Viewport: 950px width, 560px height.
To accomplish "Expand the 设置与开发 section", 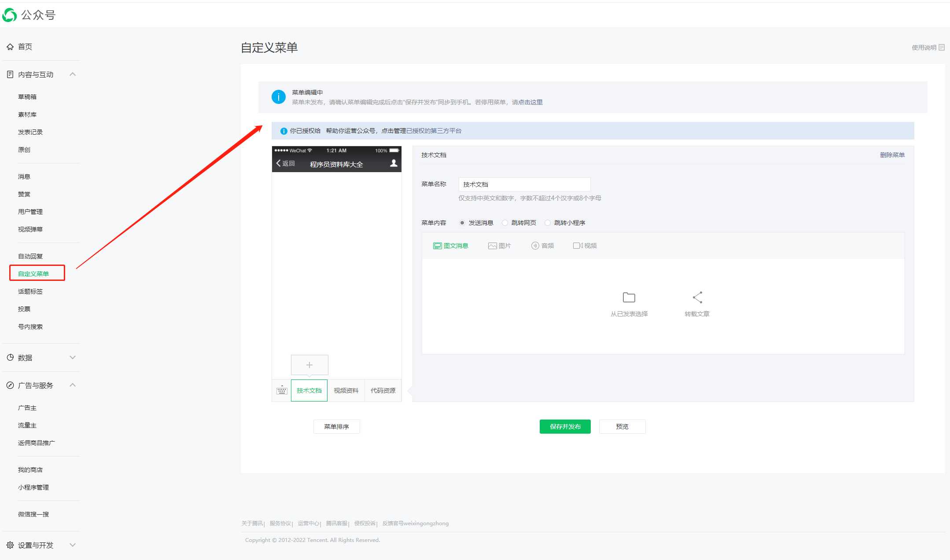I will tap(73, 545).
